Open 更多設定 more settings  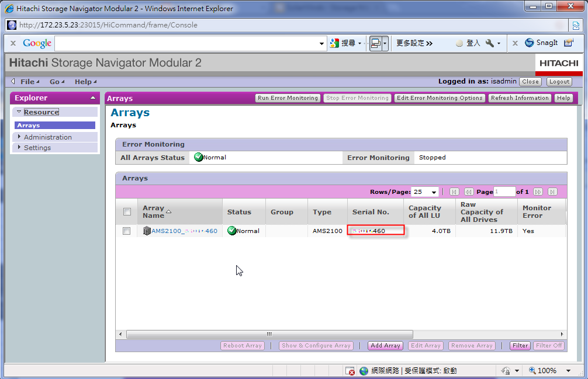[x=414, y=43]
